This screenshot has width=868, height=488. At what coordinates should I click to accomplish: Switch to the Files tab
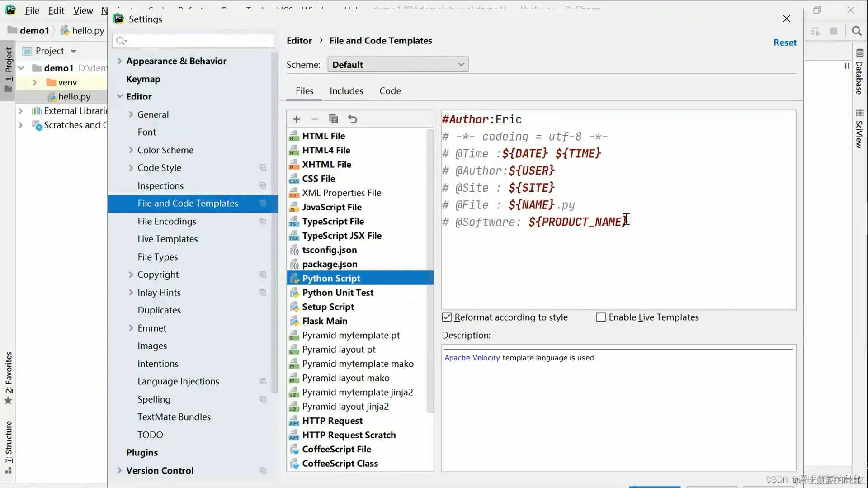(304, 91)
